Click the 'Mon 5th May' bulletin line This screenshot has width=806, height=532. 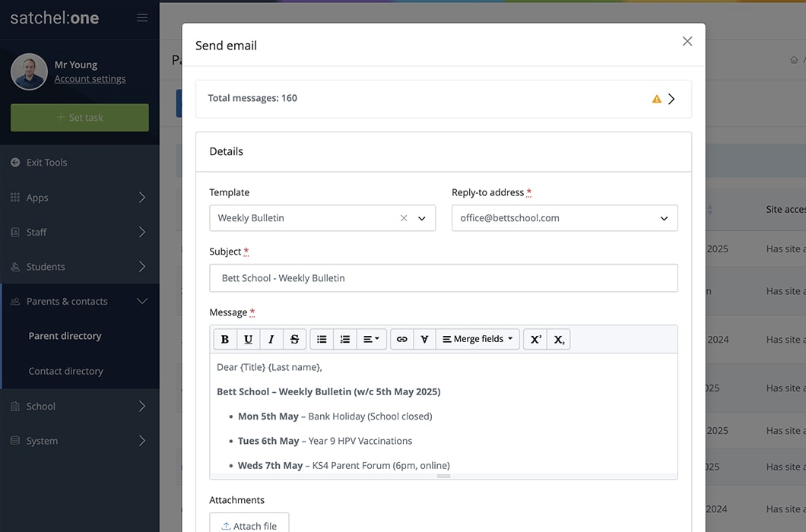pyautogui.click(x=335, y=416)
